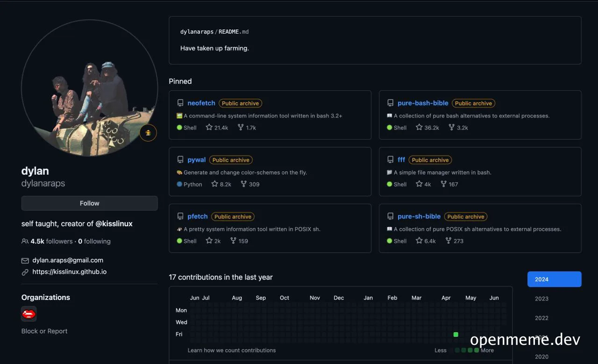
Task: Select the 2024 contribution year
Action: 555,279
